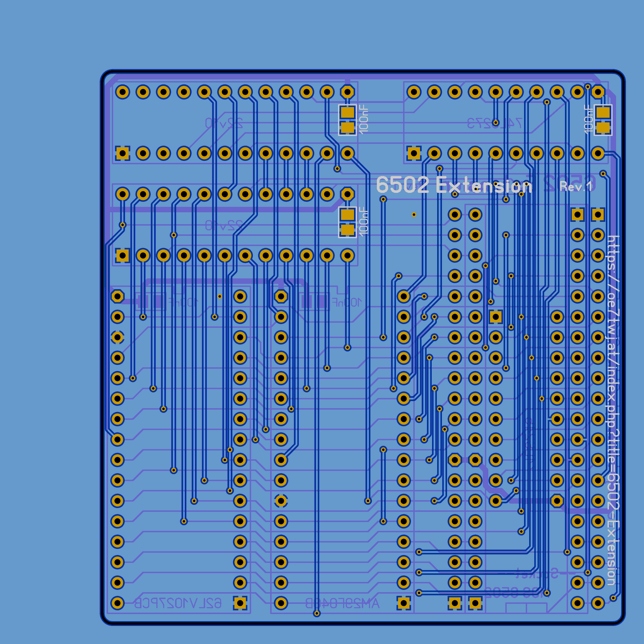Click the mirrored 62LV1027PCB chip label
This screenshot has width=644, height=644.
click(178, 603)
